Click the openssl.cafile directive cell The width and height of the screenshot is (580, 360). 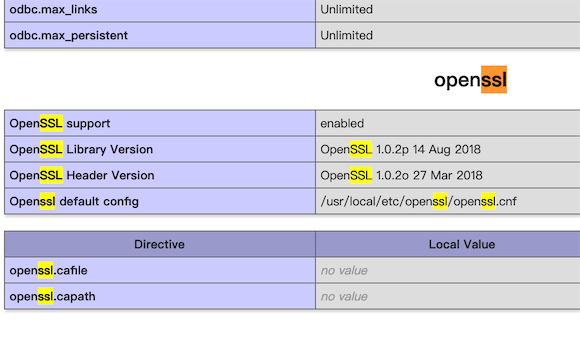click(160, 270)
